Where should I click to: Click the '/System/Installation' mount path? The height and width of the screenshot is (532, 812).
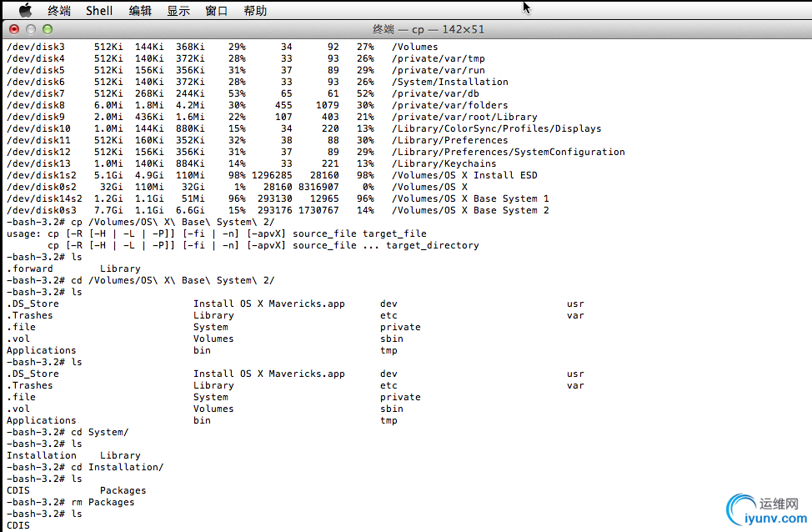(450, 82)
